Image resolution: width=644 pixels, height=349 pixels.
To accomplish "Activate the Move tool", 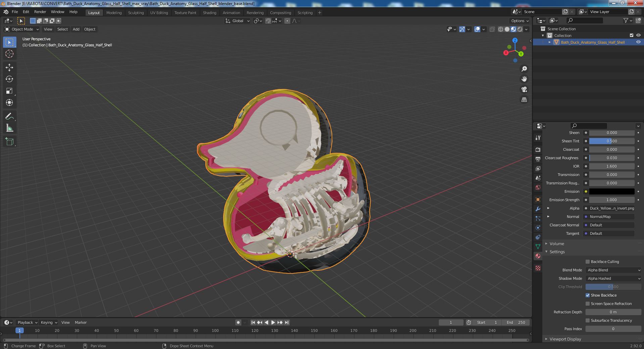I will pyautogui.click(x=9, y=68).
